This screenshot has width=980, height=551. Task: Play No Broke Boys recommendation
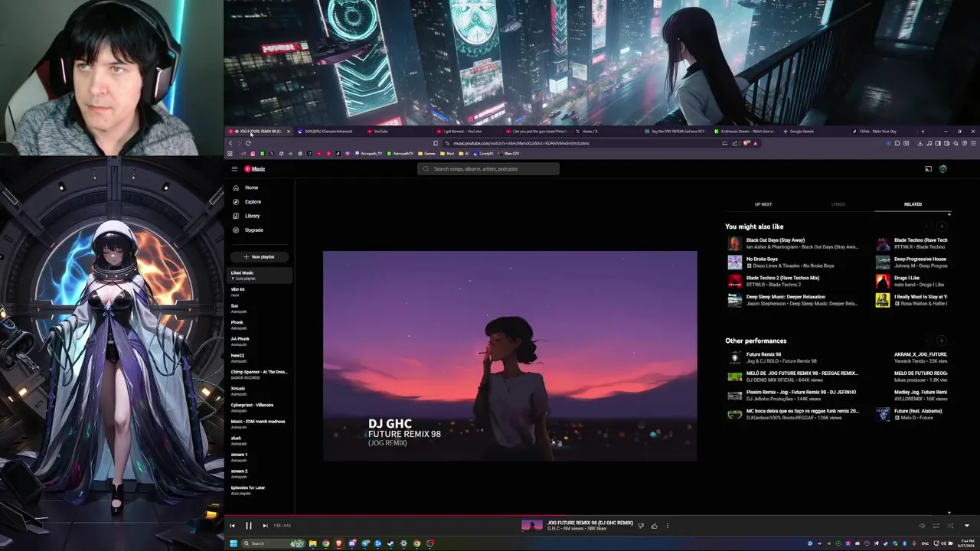(793, 262)
